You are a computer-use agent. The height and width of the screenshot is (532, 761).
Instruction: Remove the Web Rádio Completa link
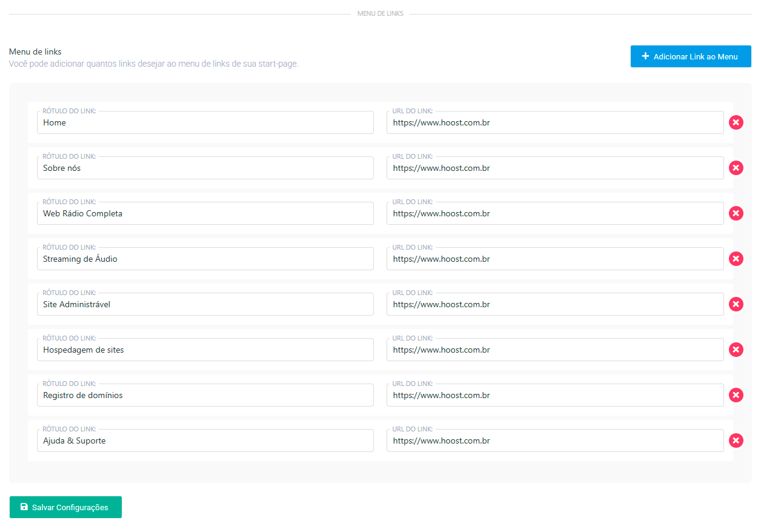pos(736,213)
